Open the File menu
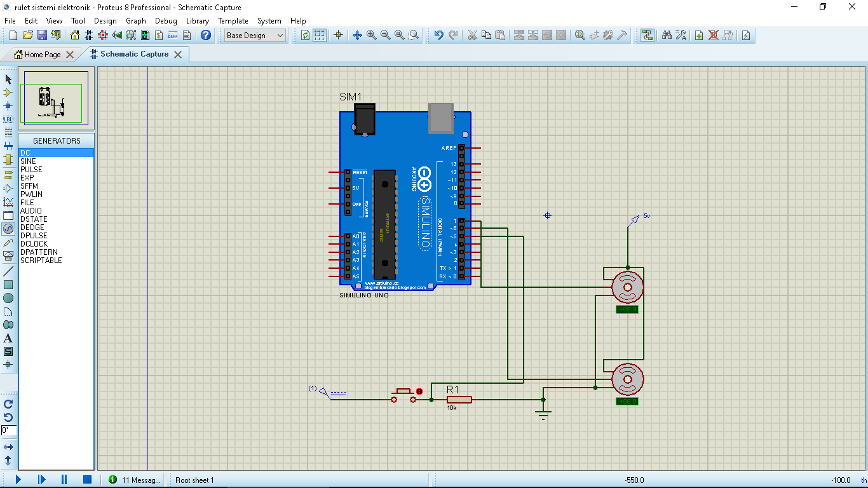The width and height of the screenshot is (868, 488). pos(10,21)
